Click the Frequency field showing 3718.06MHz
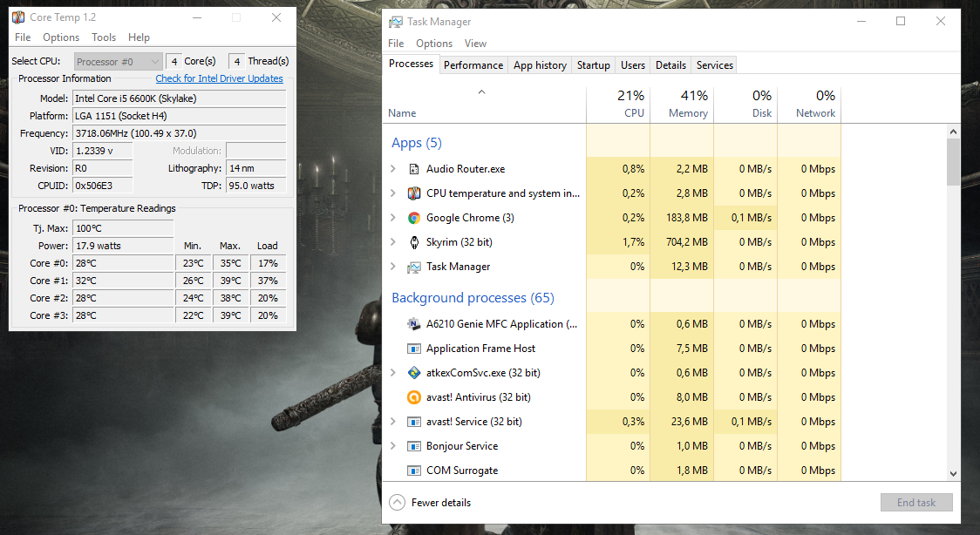Screen dimensions: 980x535 [x=180, y=133]
